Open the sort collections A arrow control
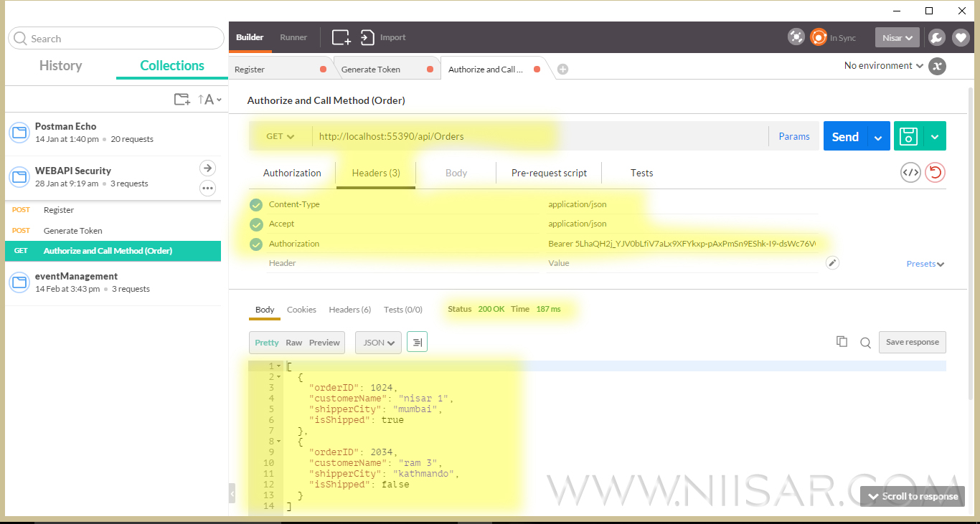Image resolution: width=980 pixels, height=524 pixels. 209,100
